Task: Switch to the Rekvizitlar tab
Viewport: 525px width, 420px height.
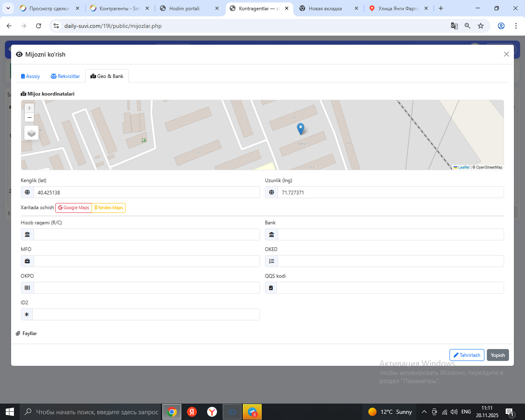Action: (x=65, y=76)
